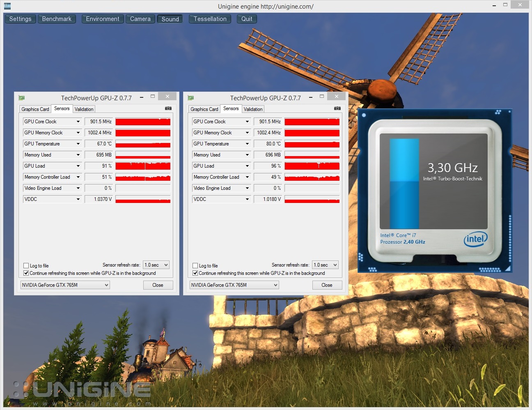532x410 pixels.
Task: Open NVIDIA GeForce GTX 765M selector in left GPU-Z
Action: click(x=65, y=285)
